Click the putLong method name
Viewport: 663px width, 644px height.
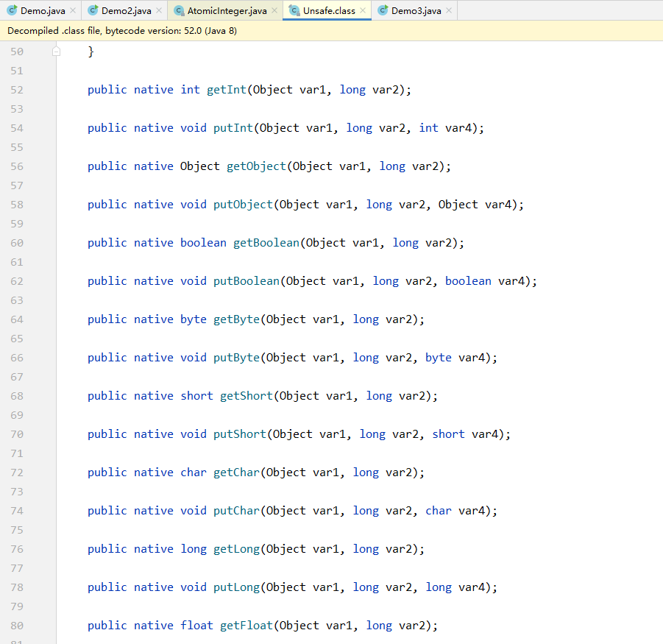[x=236, y=587]
